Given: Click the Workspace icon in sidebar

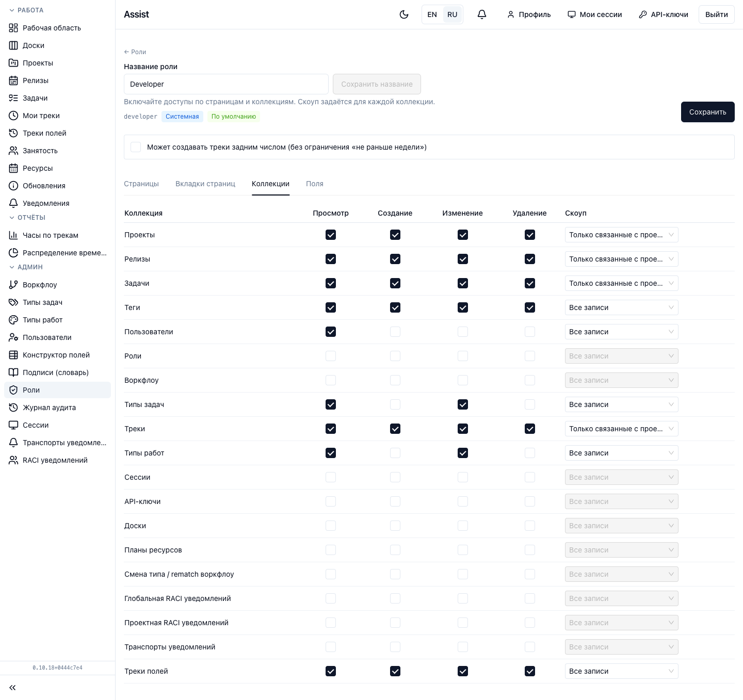Looking at the screenshot, I should (13, 28).
